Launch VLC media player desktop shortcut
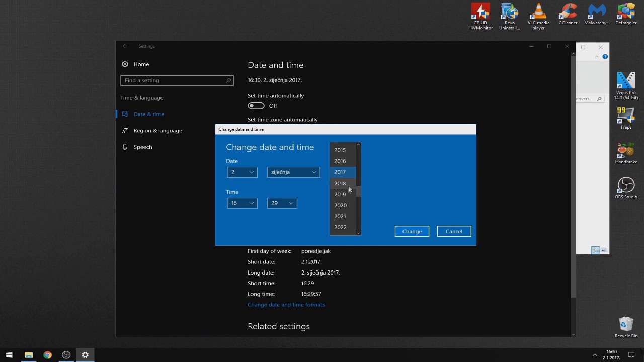This screenshot has width=644, height=362. [538, 17]
